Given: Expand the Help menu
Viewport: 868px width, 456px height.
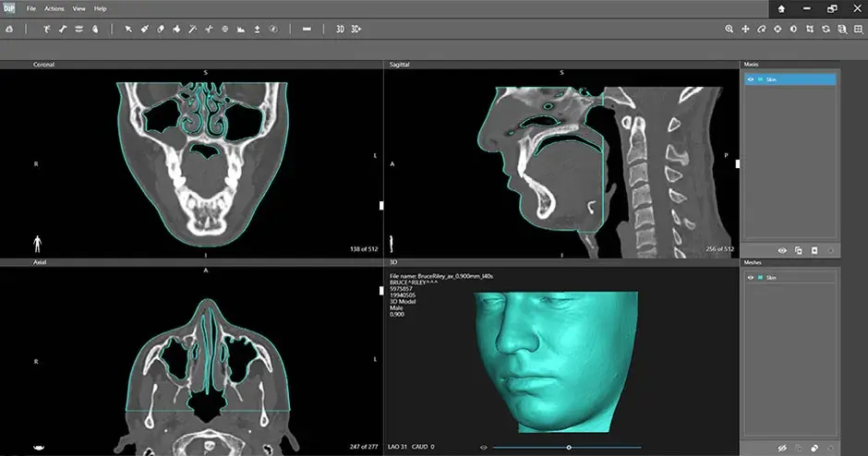Looking at the screenshot, I should click(x=100, y=8).
